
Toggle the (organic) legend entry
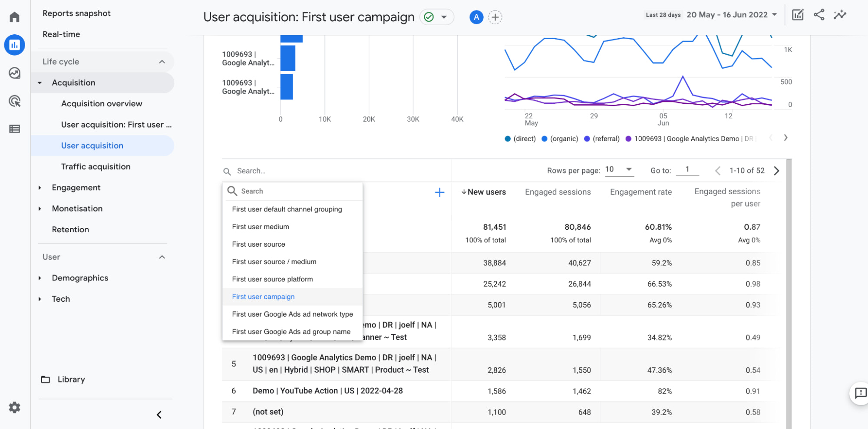[559, 139]
